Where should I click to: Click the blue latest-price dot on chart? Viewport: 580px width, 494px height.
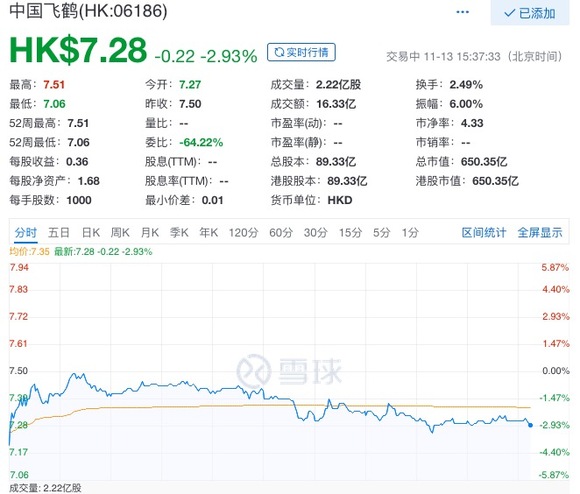click(x=530, y=425)
